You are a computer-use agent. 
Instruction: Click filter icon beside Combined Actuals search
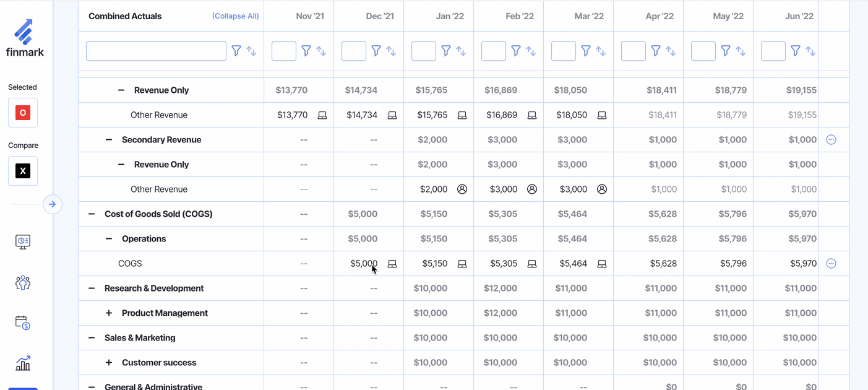[x=236, y=51]
